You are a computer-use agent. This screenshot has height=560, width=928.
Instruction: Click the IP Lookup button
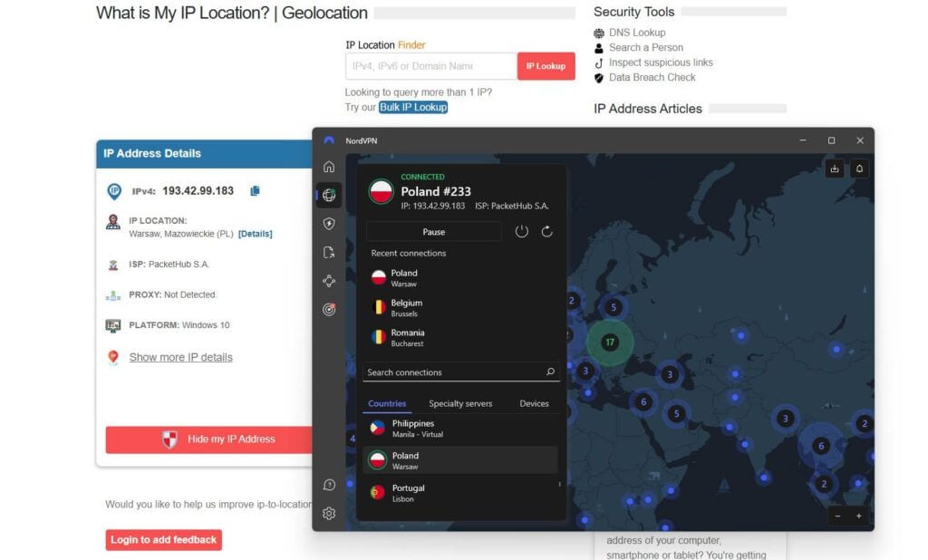546,66
